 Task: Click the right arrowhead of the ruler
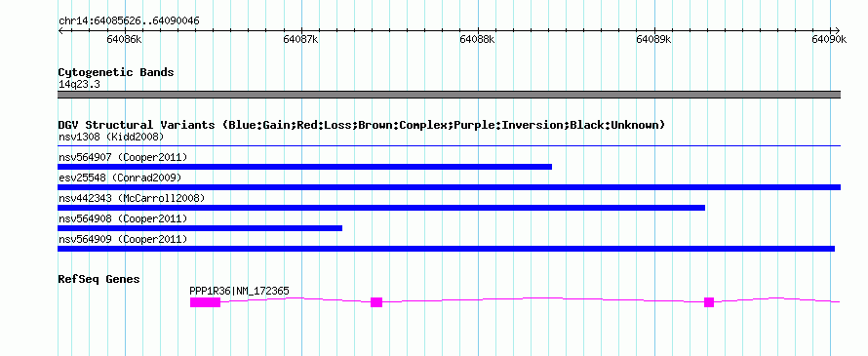pyautogui.click(x=837, y=30)
